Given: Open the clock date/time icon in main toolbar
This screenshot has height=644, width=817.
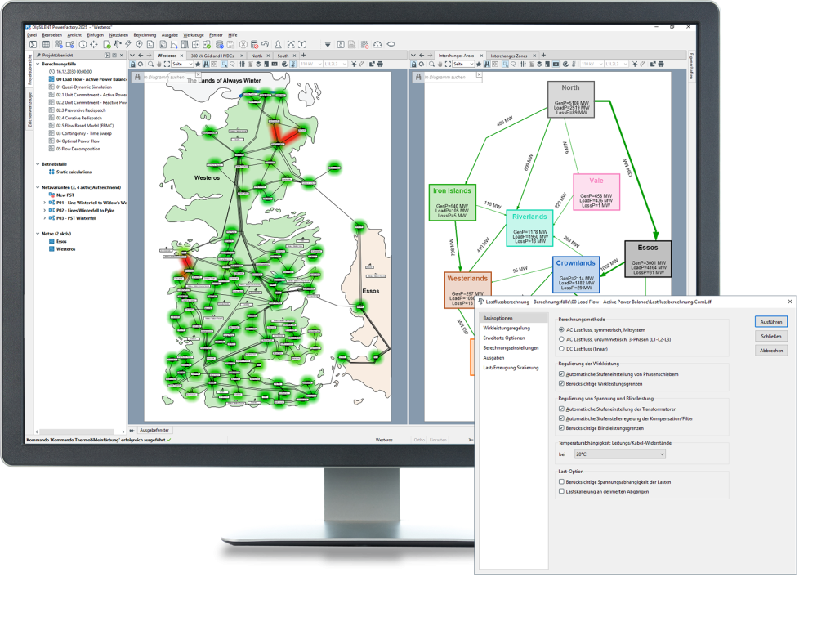Looking at the screenshot, I should point(83,44).
